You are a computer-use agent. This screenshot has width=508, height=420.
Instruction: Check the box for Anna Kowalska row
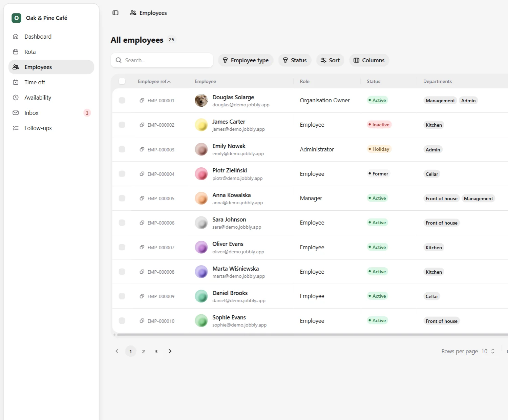[122, 198]
